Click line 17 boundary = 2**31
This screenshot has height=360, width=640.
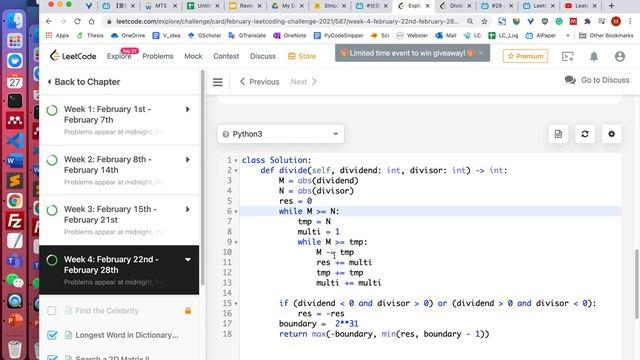[x=319, y=324]
